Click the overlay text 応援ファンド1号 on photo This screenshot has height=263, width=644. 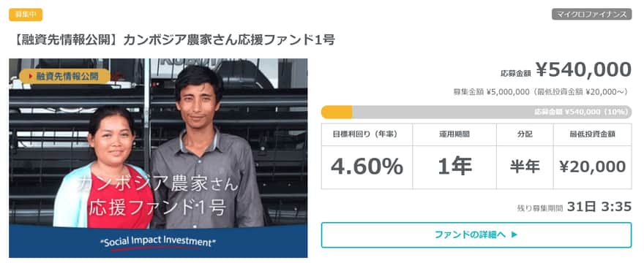tap(158, 207)
